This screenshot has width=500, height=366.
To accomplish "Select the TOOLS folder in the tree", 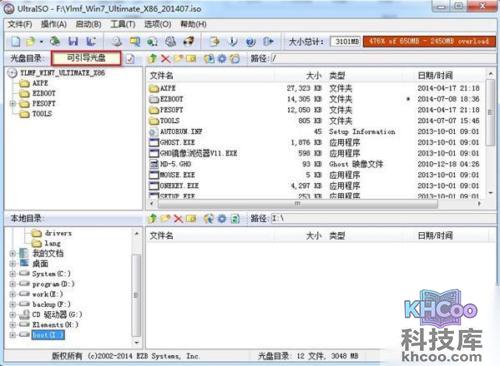I will coord(36,114).
